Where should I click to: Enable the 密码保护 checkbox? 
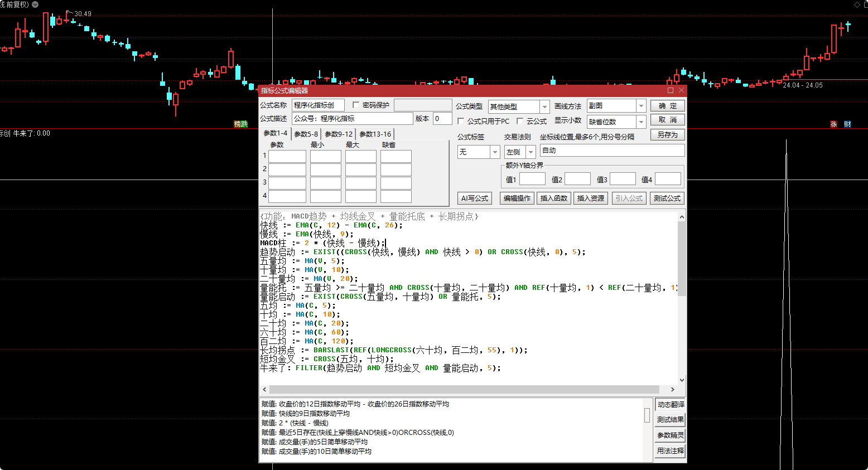click(x=356, y=105)
